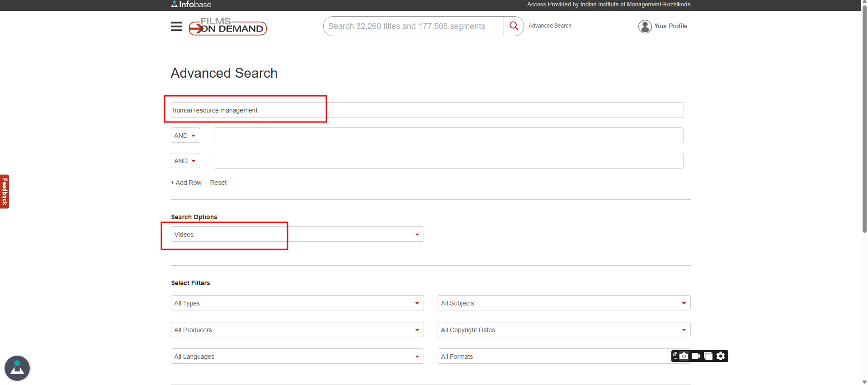This screenshot has height=385, width=868.
Task: Select the All Copyright Dates dropdown
Action: pyautogui.click(x=563, y=330)
